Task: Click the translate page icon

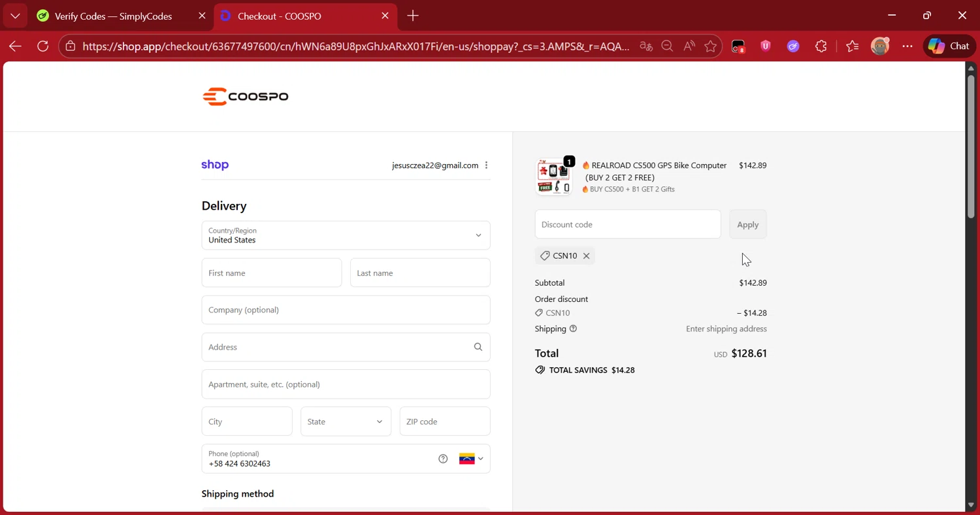Action: click(x=646, y=46)
